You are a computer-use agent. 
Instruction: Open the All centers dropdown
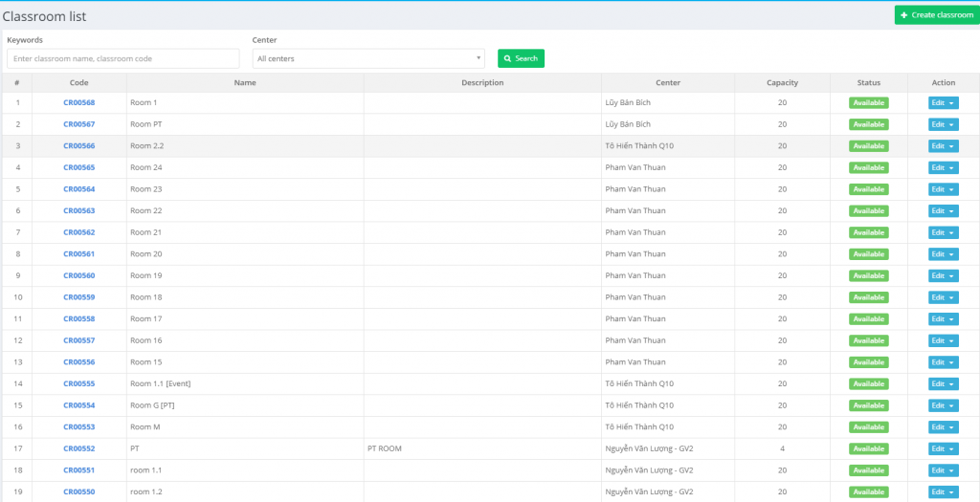[369, 58]
